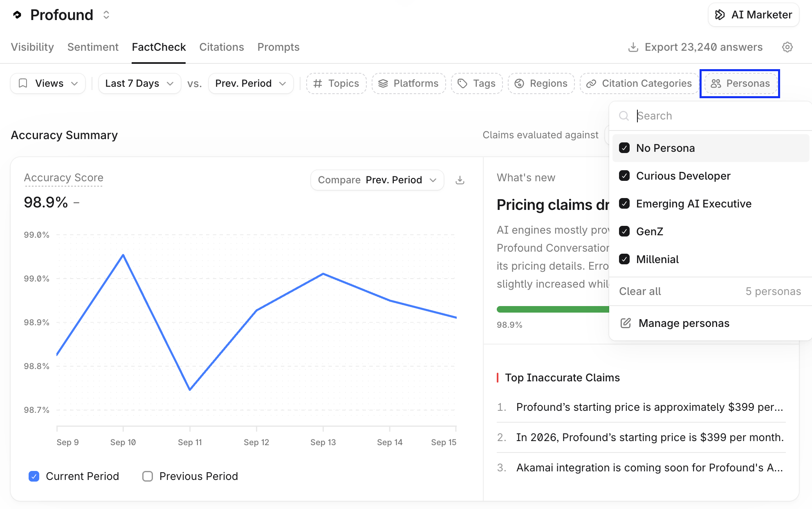812x509 pixels.
Task: Click the Manage personas edit icon
Action: (x=626, y=323)
